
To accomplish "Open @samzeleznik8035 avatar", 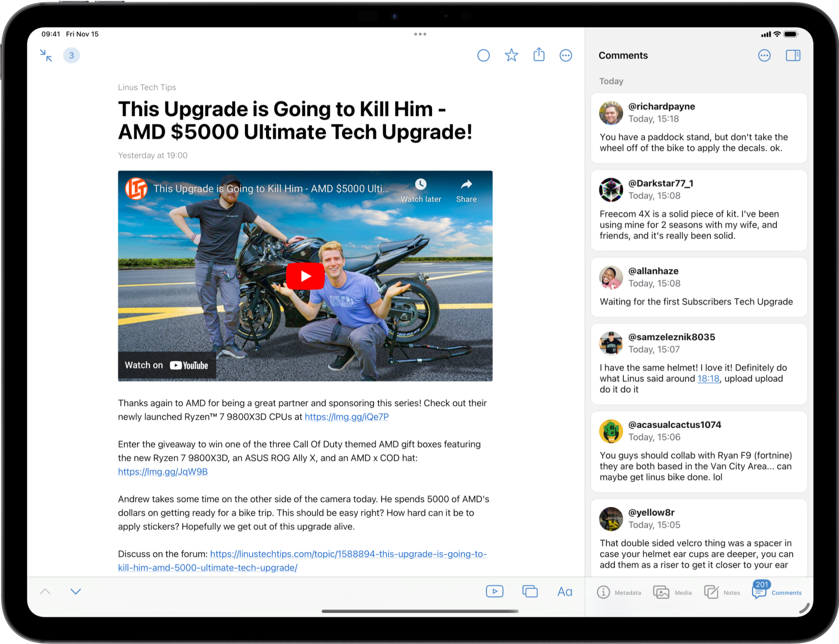I will [611, 343].
